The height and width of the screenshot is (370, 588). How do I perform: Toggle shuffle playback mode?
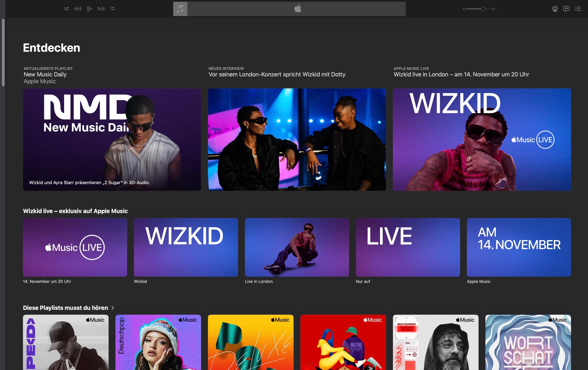pyautogui.click(x=66, y=9)
